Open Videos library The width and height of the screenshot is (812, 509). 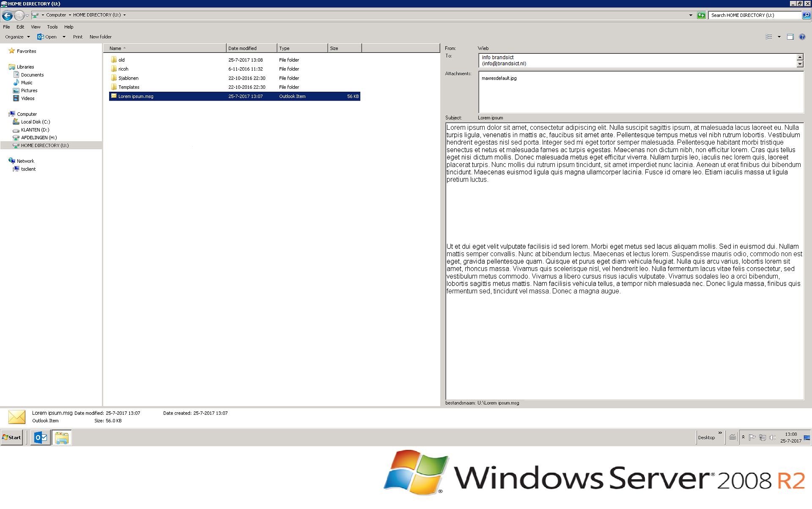click(x=28, y=99)
